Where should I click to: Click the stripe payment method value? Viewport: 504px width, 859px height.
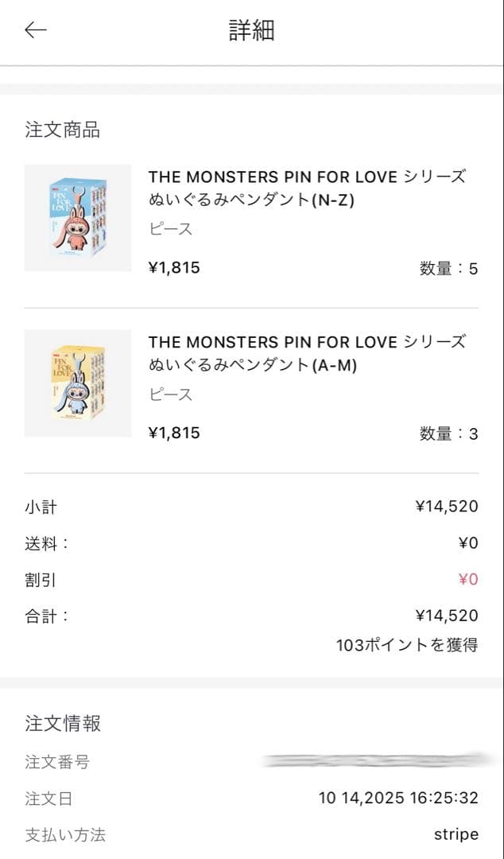[456, 834]
